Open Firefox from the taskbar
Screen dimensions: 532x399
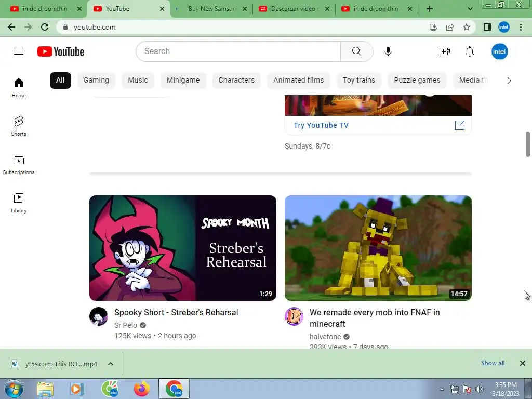point(142,389)
